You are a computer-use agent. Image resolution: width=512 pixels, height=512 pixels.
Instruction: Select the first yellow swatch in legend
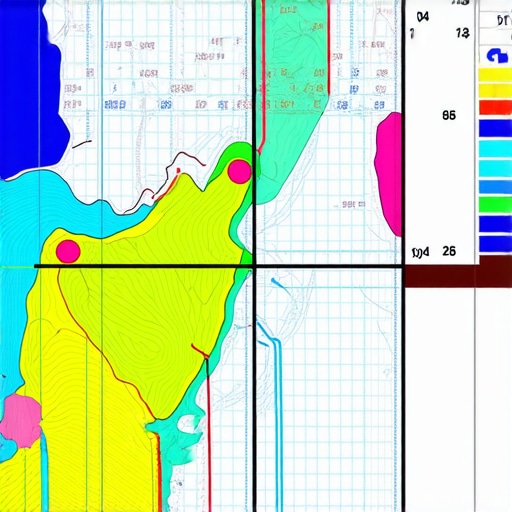pos(496,75)
